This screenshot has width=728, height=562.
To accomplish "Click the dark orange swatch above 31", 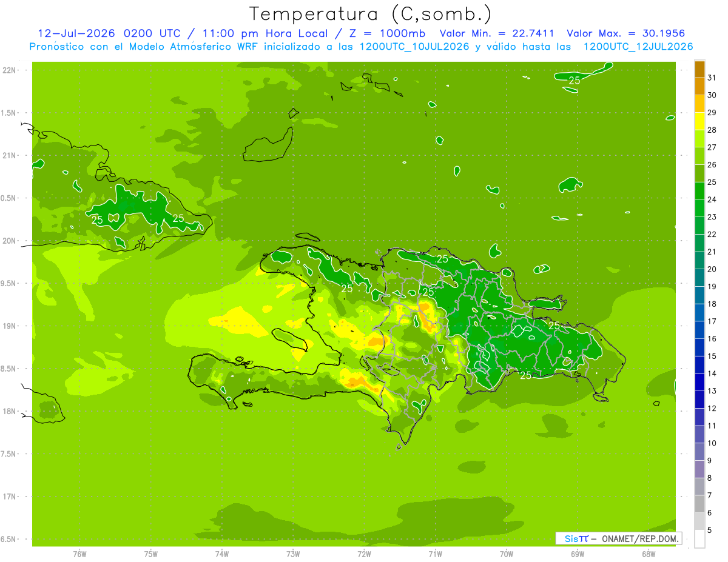I will pos(699,69).
